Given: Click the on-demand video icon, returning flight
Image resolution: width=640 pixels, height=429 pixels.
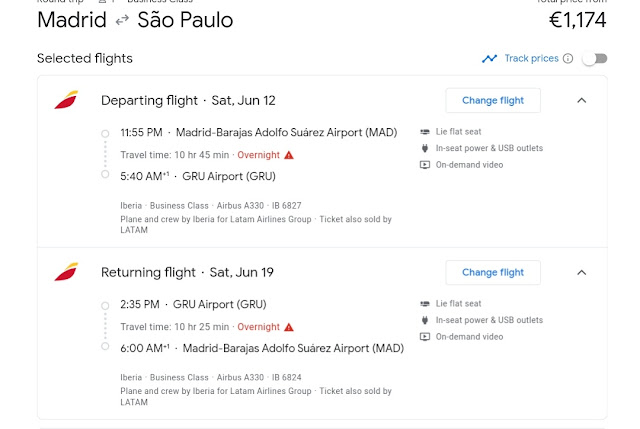Looking at the screenshot, I should pyautogui.click(x=425, y=337).
